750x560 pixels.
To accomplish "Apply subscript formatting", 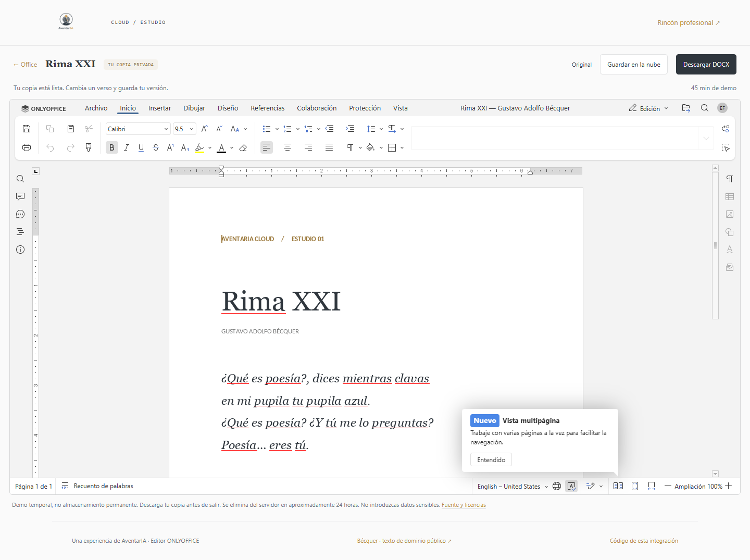I will coord(185,147).
